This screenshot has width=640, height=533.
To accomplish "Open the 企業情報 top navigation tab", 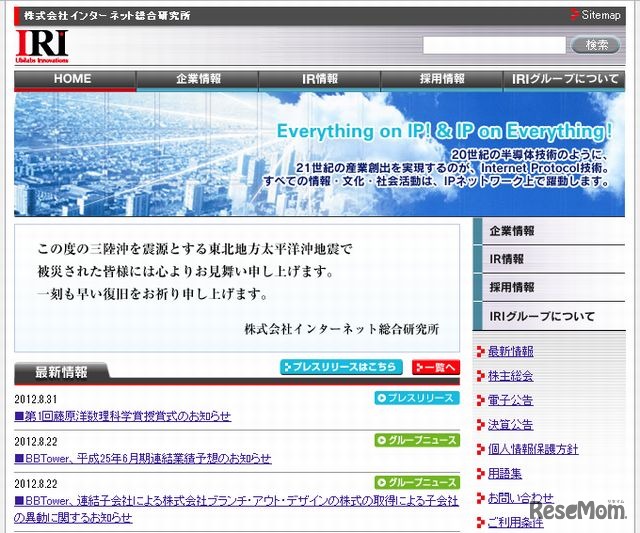I will (x=198, y=81).
